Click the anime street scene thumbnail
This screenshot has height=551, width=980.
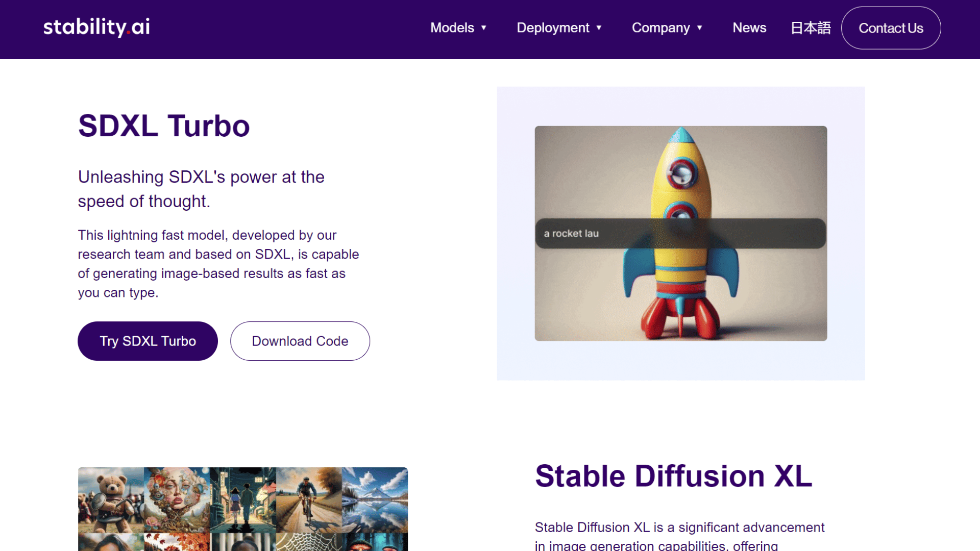tap(242, 500)
